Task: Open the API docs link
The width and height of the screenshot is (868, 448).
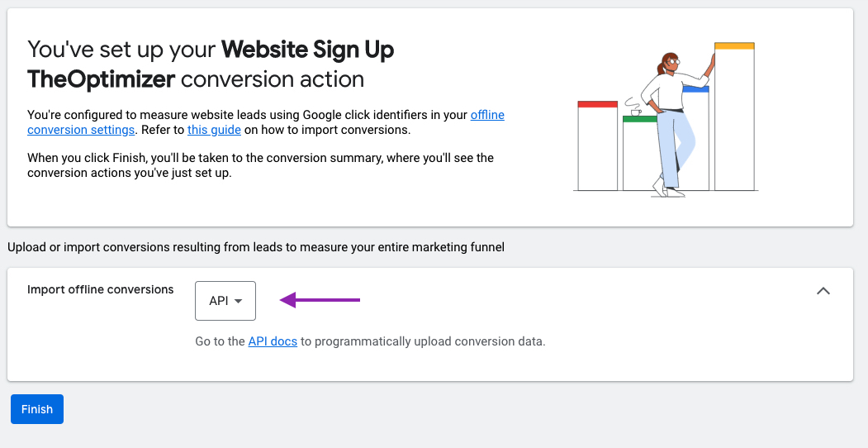Action: [273, 341]
